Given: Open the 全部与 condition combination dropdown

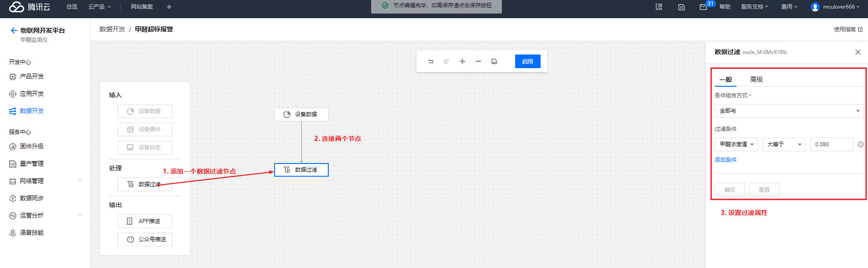Looking at the screenshot, I should click(x=789, y=111).
